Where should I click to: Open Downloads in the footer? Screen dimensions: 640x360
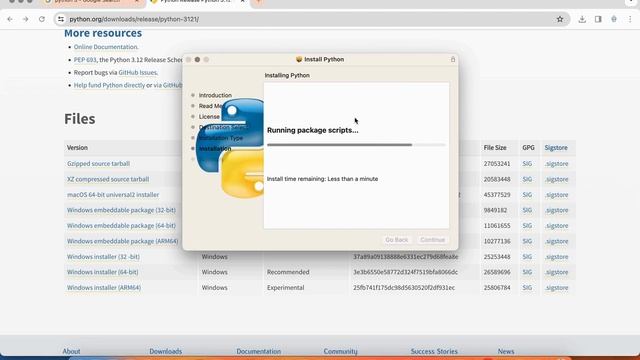pos(165,351)
